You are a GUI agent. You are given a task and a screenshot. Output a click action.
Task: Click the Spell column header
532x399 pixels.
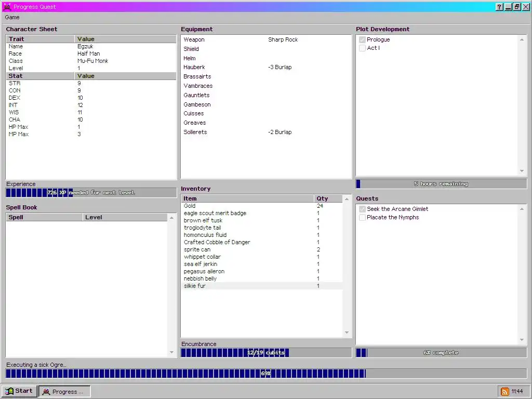45,218
